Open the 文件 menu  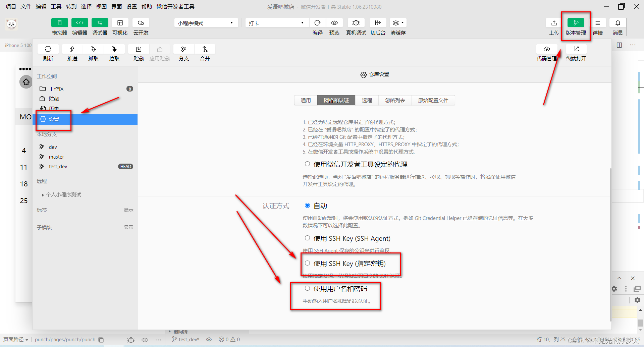(x=26, y=7)
